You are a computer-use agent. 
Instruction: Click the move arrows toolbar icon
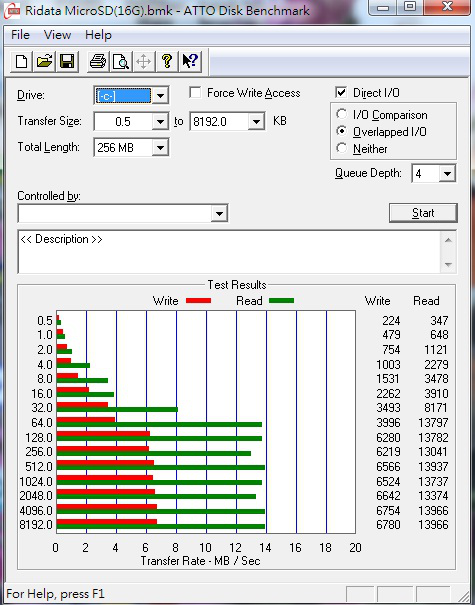coord(144,61)
